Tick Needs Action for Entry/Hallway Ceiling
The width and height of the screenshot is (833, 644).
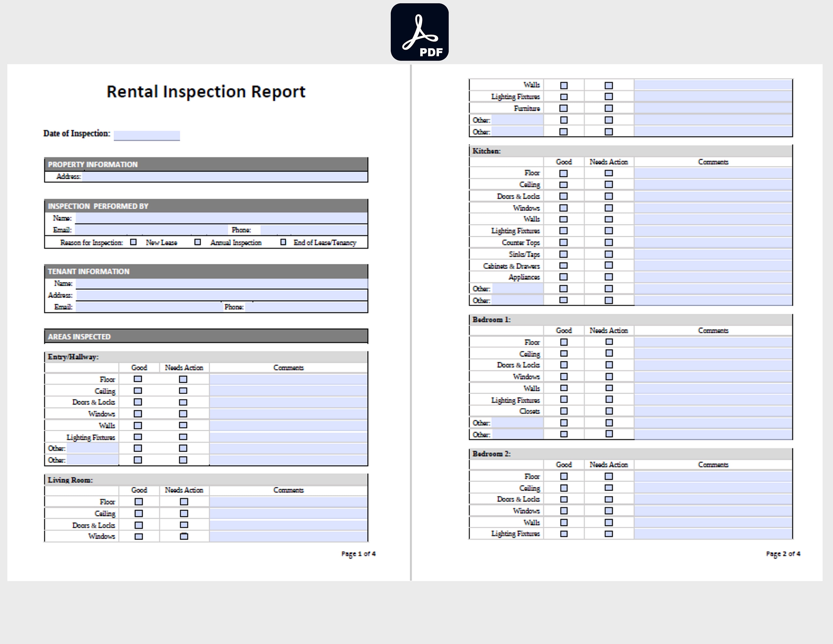(x=183, y=391)
